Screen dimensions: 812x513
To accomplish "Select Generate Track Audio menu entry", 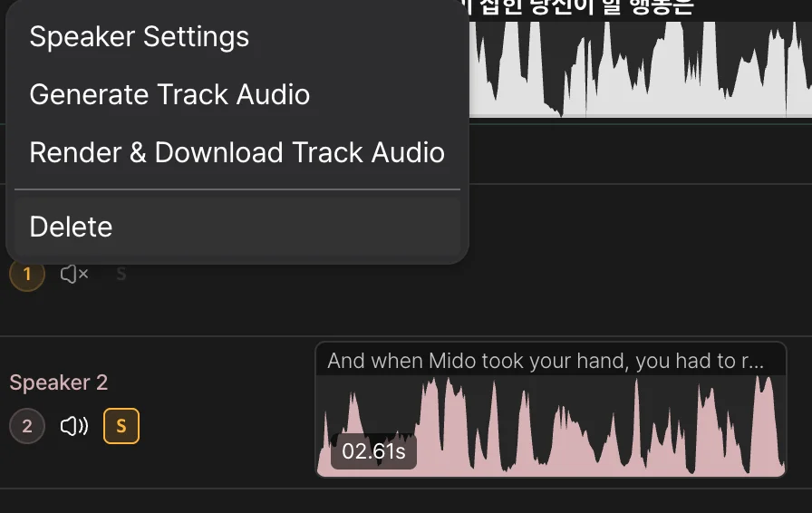I will click(x=169, y=95).
